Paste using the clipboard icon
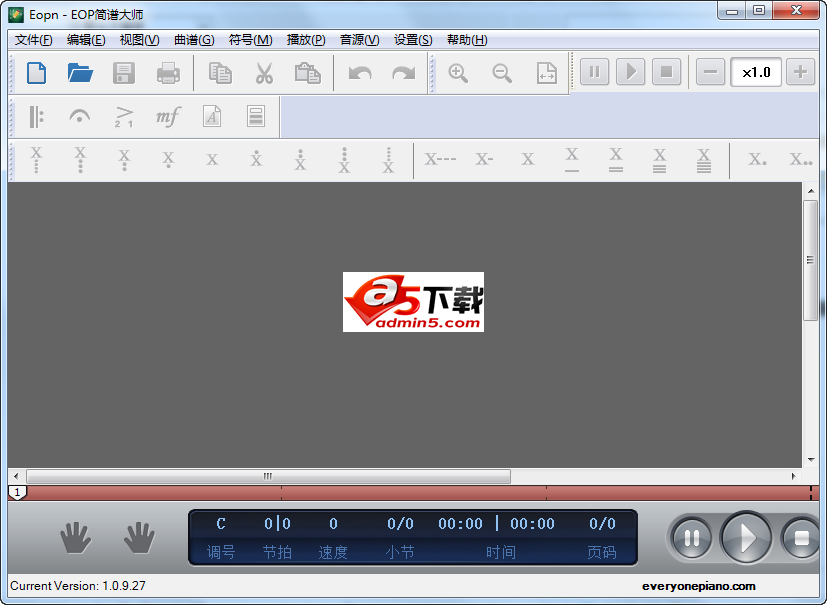 coord(307,73)
